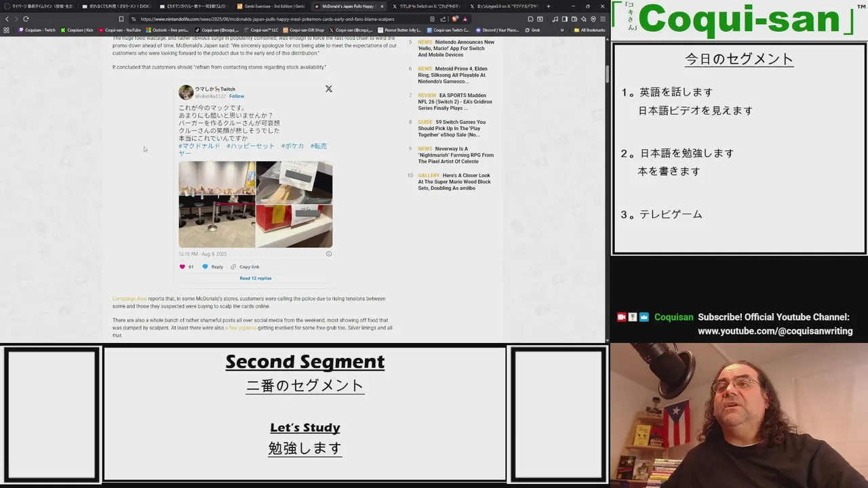Click the X logo on embedded tweet
868x488 pixels.
329,89
